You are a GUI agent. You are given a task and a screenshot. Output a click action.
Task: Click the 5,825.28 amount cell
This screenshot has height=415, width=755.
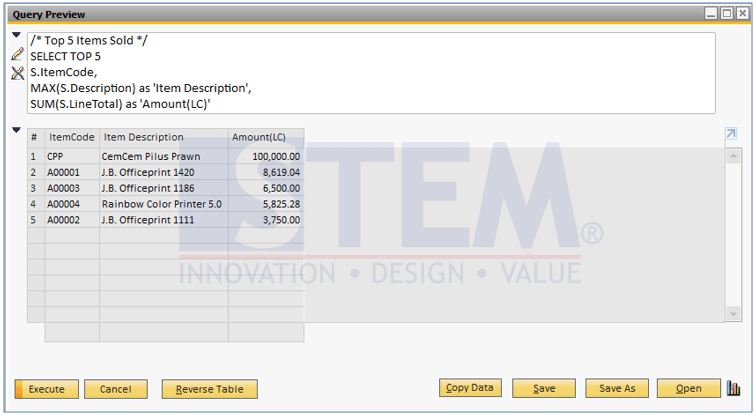pos(266,204)
